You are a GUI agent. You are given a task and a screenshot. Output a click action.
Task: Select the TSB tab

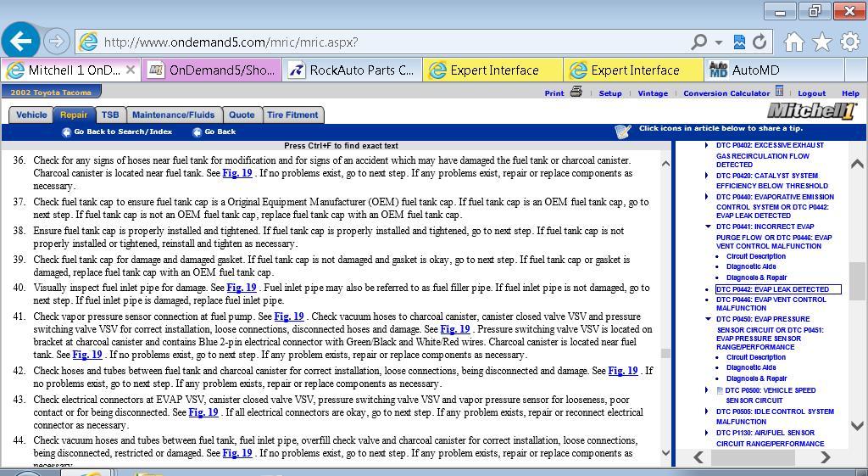tap(110, 115)
